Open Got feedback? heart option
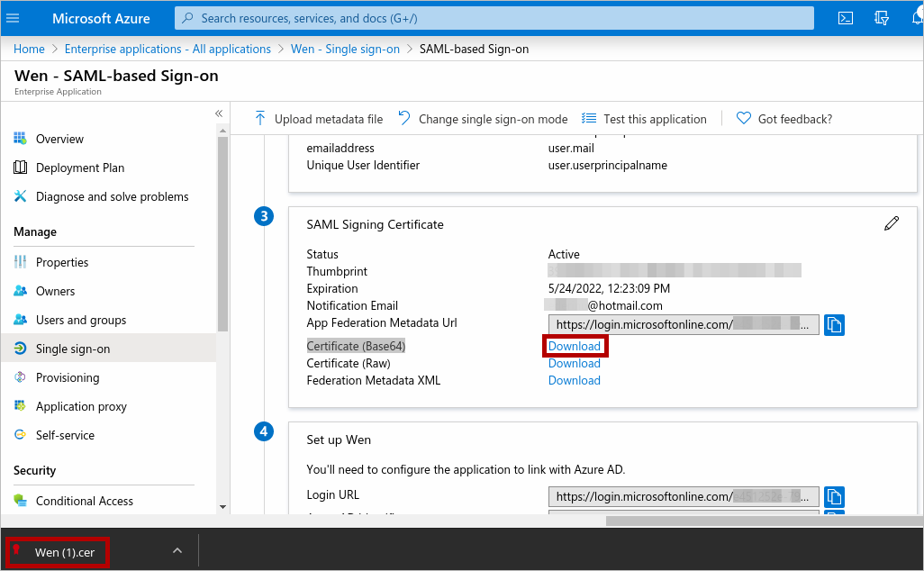Viewport: 924px width, 571px height. tap(784, 119)
